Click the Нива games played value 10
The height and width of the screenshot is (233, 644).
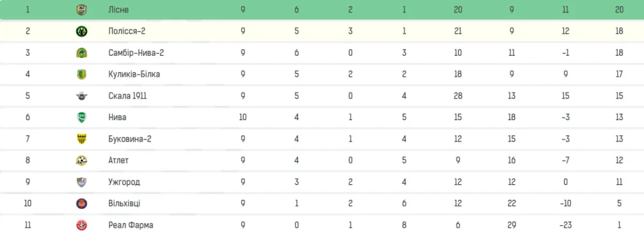click(243, 117)
